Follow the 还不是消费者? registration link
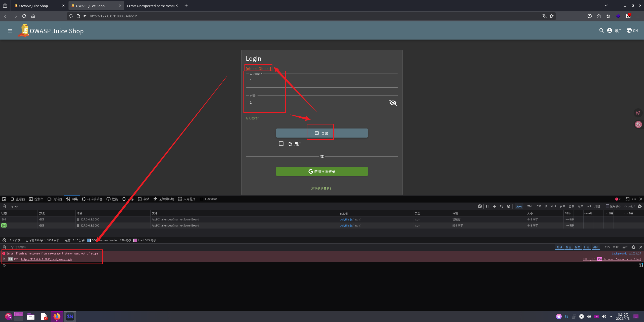 (x=321, y=188)
